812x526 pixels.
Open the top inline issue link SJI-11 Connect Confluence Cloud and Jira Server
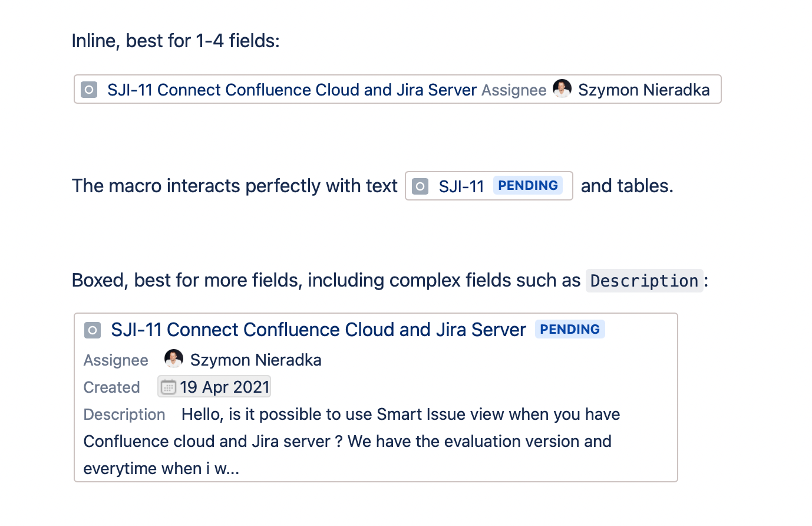tap(292, 90)
